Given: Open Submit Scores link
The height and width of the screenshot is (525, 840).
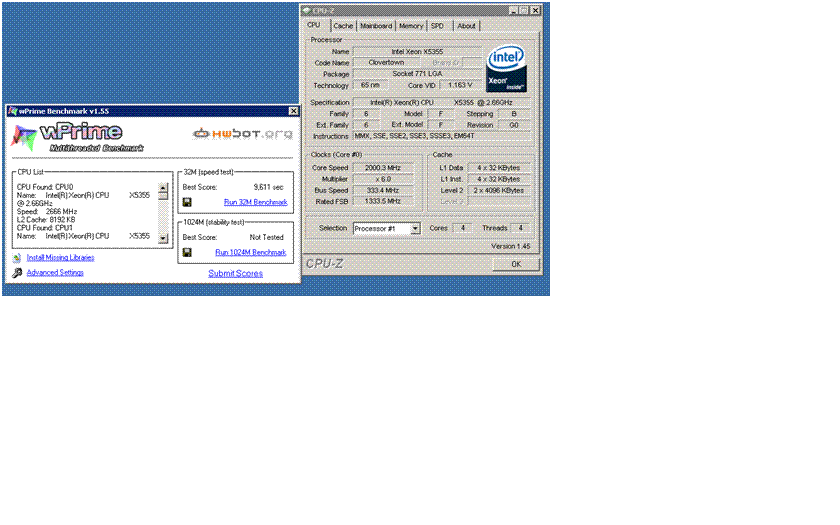Looking at the screenshot, I should [236, 273].
